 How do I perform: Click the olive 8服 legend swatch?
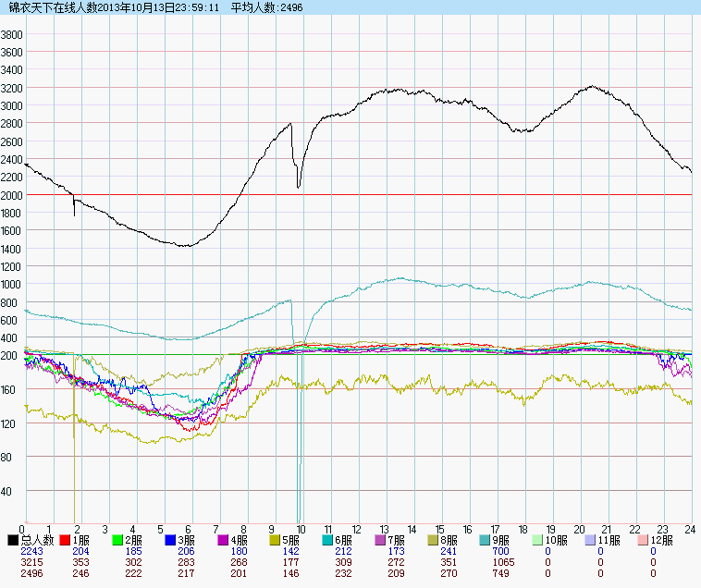pos(435,540)
